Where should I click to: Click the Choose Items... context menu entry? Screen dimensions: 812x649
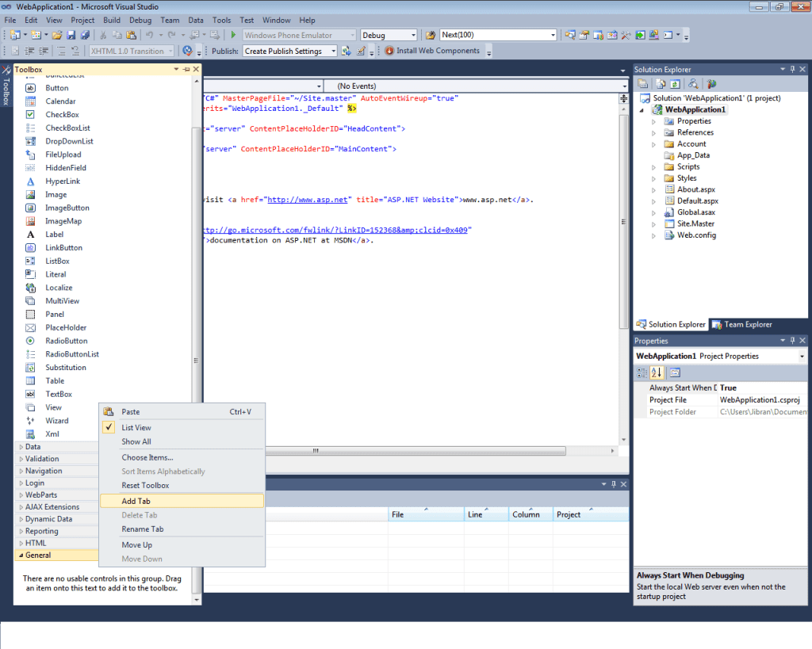[147, 457]
